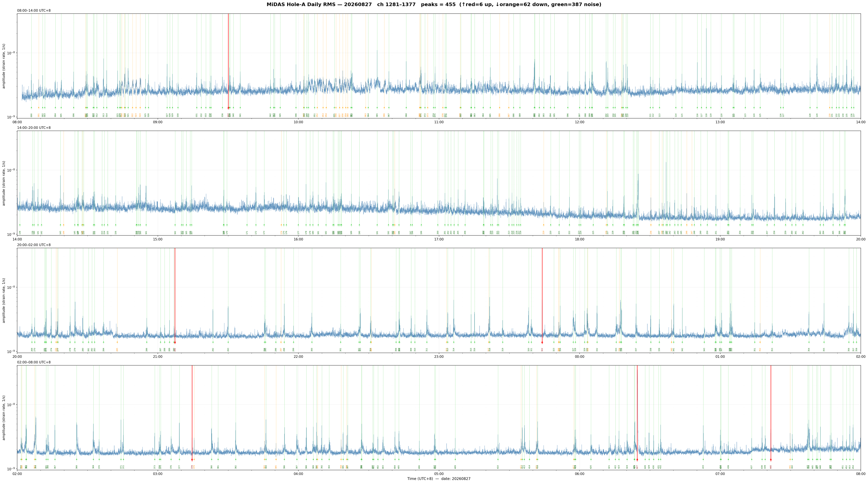Pick the 11:00 tick on the time axis
This screenshot has width=868, height=483.
tap(439, 122)
